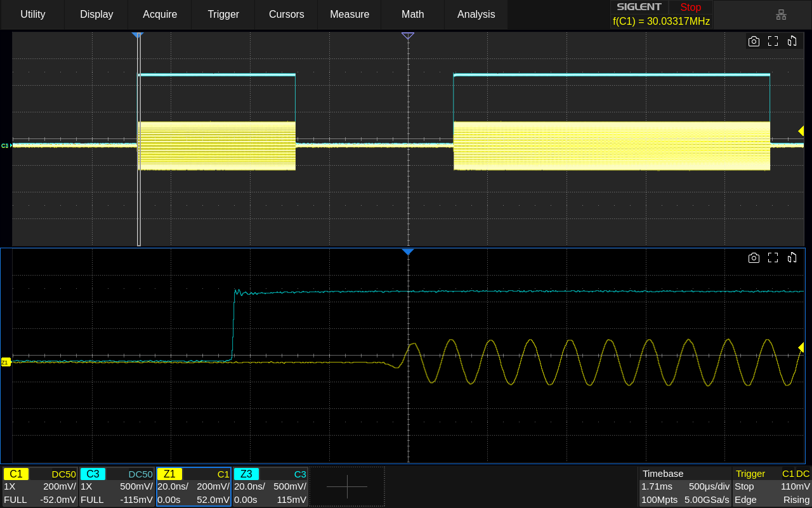Click the C3 500mV/ vertical scale value
The width and height of the screenshot is (812, 508).
point(136,486)
